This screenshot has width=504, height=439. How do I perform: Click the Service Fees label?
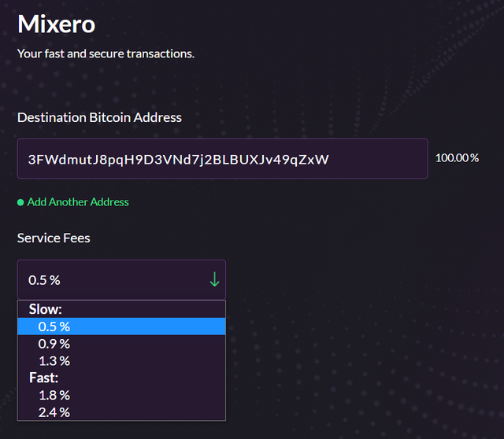[54, 238]
